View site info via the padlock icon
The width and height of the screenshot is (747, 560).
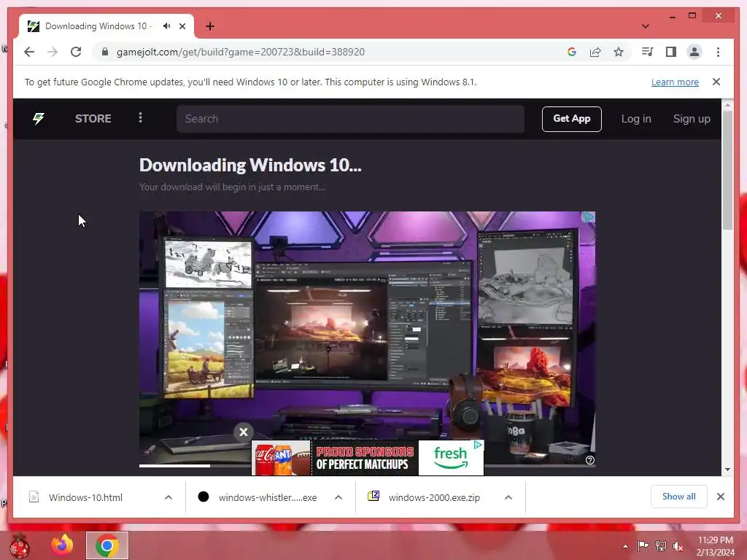pyautogui.click(x=105, y=52)
